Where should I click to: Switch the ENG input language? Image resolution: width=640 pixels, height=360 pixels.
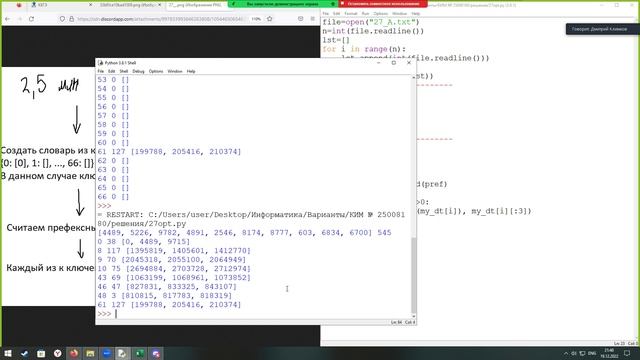pyautogui.click(x=592, y=353)
